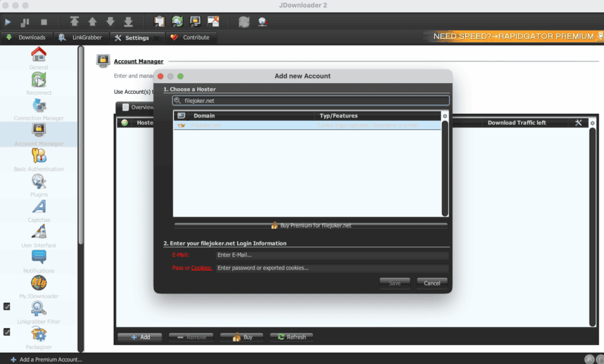Viewport: 604px width, 364px height.
Task: Click Add a Premium Account in status bar
Action: tap(46, 359)
